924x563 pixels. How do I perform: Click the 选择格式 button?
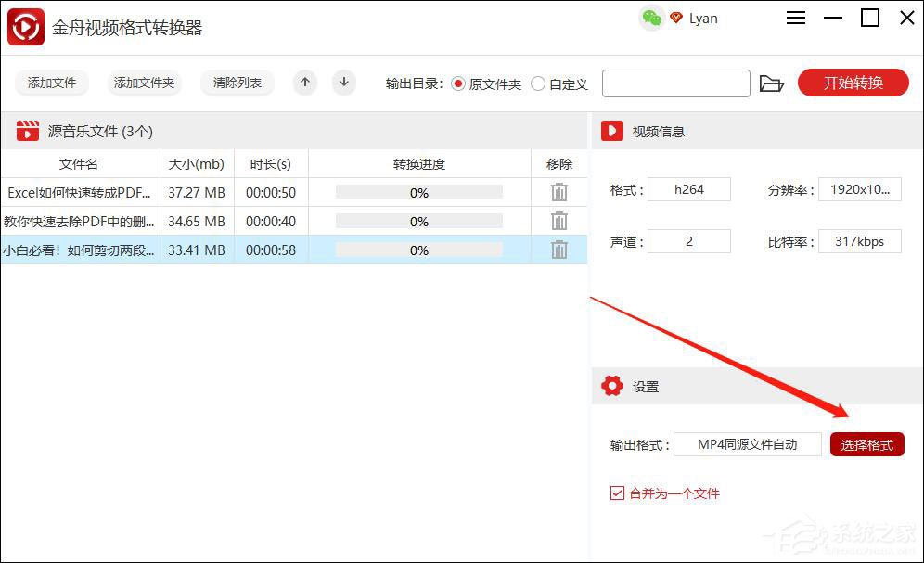[866, 443]
